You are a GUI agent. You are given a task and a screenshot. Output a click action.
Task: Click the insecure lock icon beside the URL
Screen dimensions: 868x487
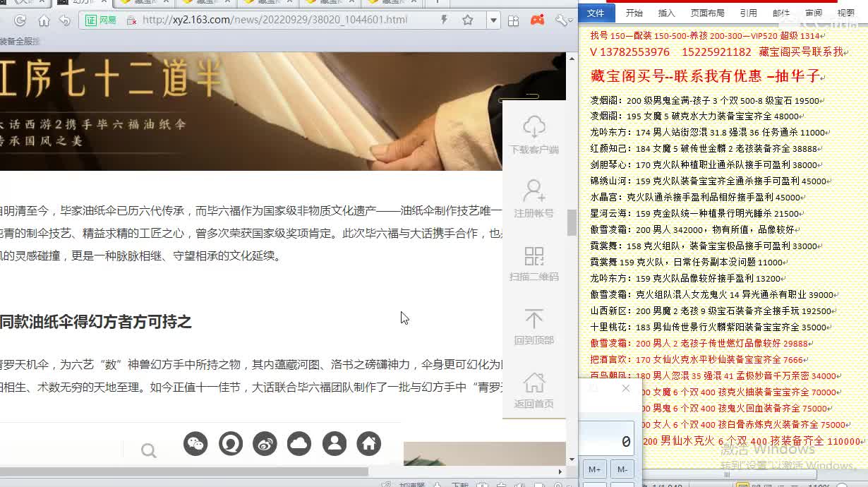pyautogui.click(x=131, y=20)
